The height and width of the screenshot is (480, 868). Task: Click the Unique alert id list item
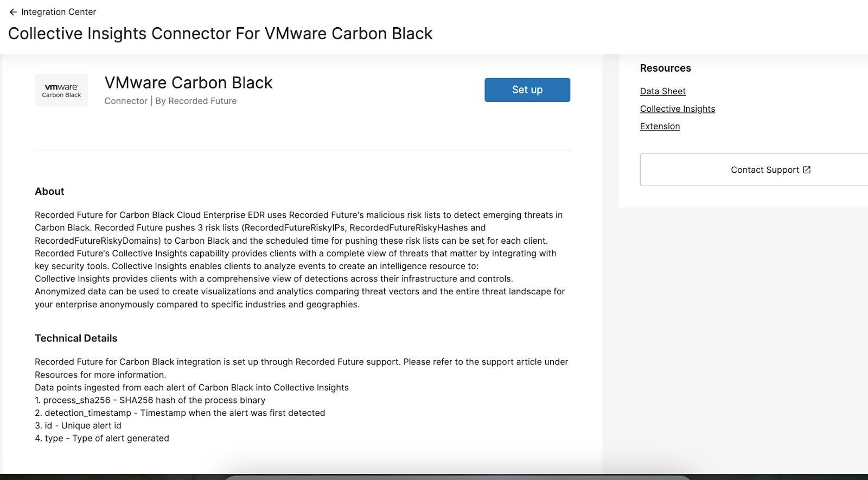pyautogui.click(x=78, y=426)
